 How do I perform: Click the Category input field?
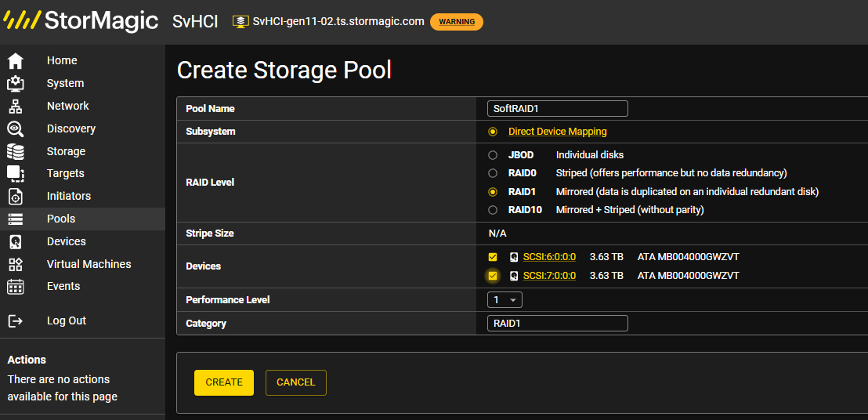[558, 323]
